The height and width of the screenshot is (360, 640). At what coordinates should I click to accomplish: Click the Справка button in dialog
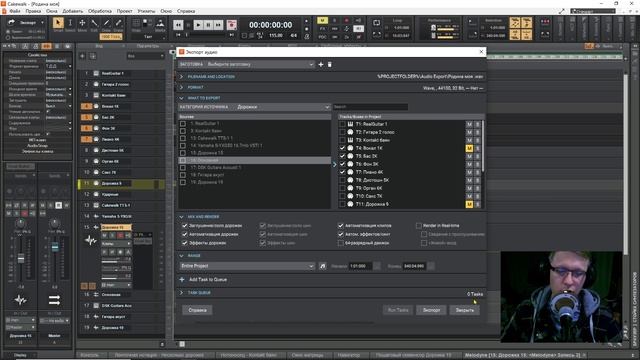[x=198, y=310]
